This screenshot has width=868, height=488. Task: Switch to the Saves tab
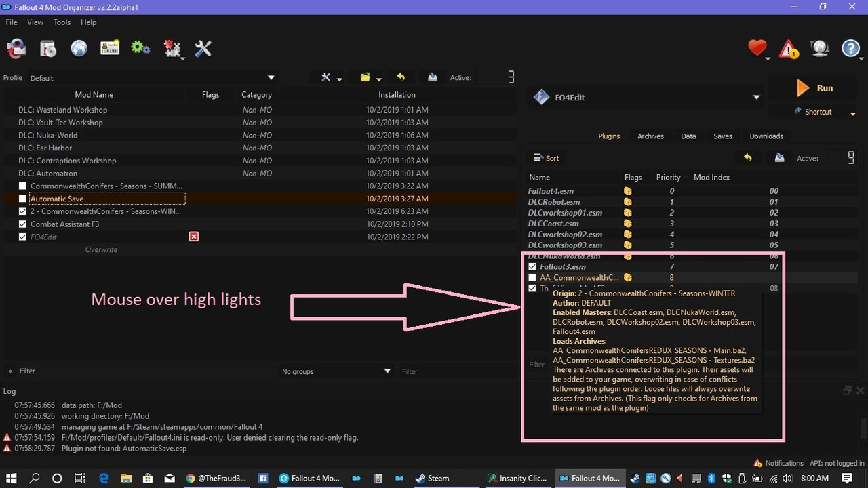click(x=723, y=136)
